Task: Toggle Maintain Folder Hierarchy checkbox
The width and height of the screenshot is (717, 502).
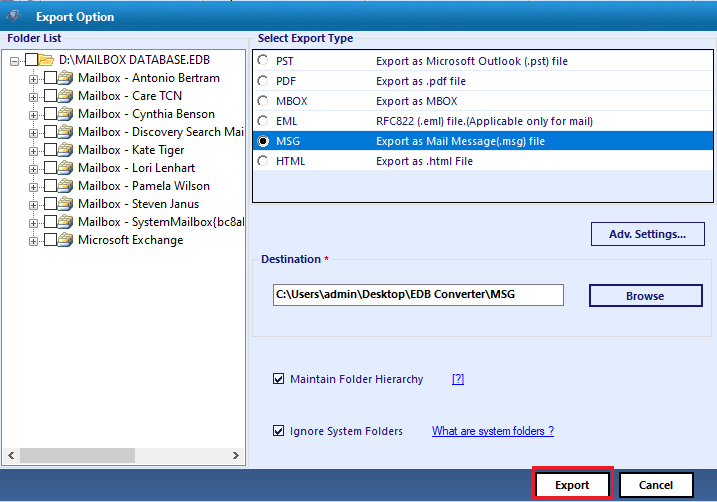Action: point(278,379)
